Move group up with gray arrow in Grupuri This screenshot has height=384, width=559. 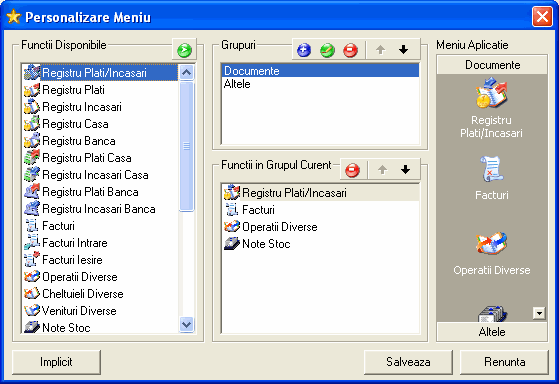(380, 50)
